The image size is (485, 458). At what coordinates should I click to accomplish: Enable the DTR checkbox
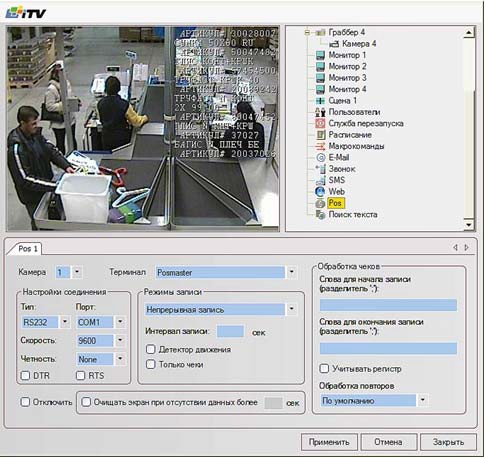pyautogui.click(x=25, y=376)
